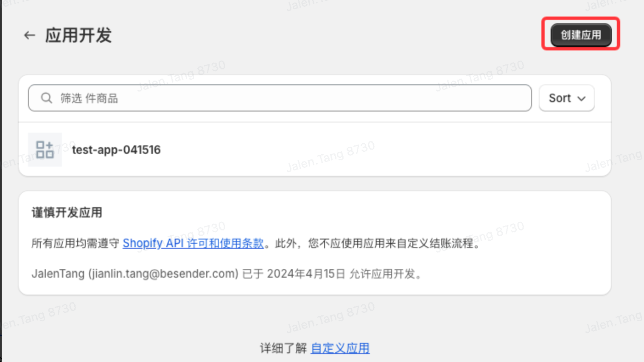
Task: Click the 允许应用开发 text
Action: [382, 274]
